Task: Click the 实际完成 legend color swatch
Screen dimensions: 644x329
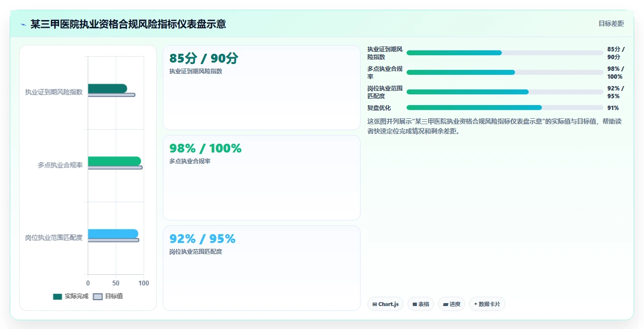Action: [x=58, y=297]
